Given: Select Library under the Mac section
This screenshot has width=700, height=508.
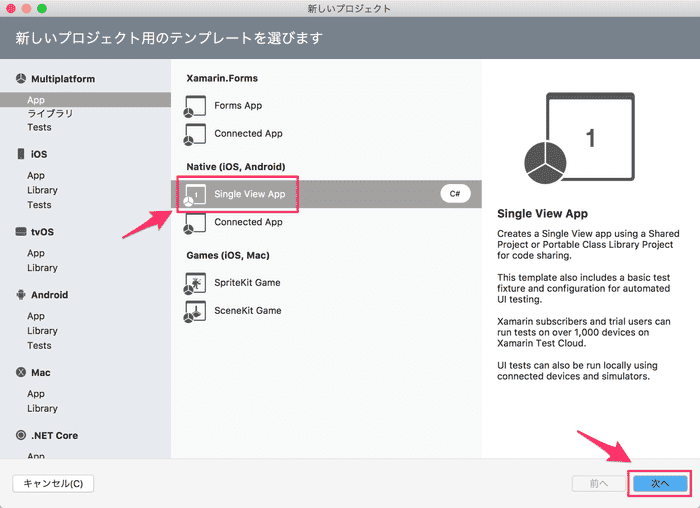Looking at the screenshot, I should pos(42,408).
